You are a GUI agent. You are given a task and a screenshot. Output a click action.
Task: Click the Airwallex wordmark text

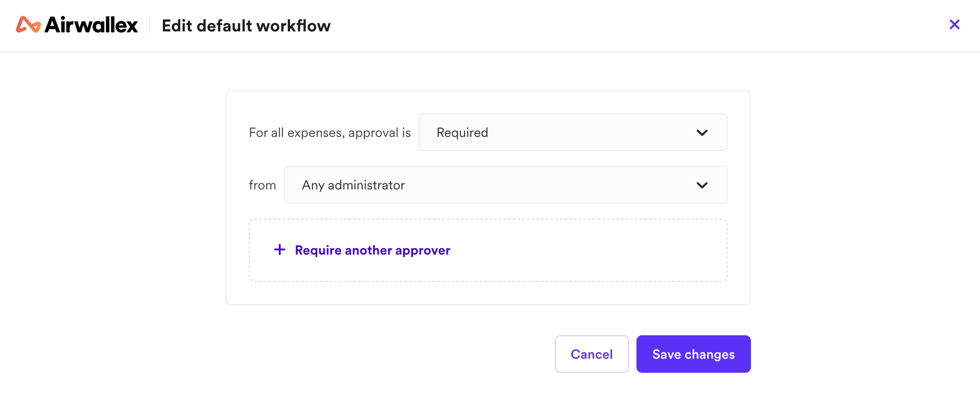click(x=92, y=25)
